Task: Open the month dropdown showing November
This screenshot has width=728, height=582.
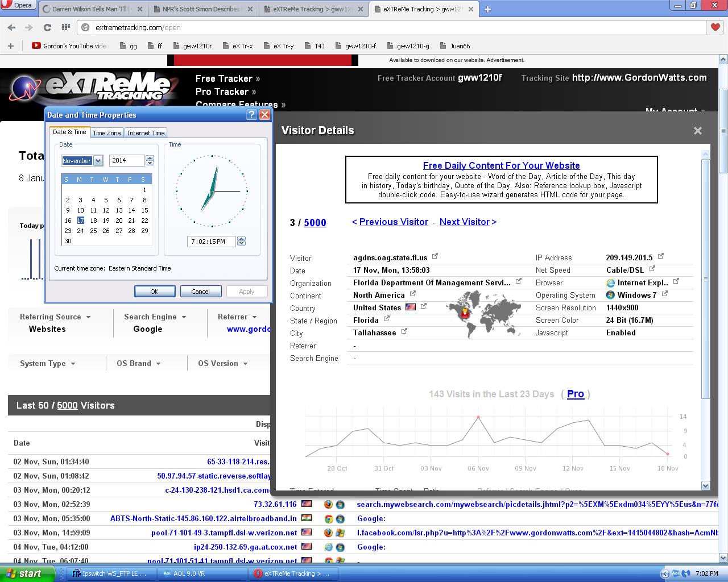Action: 98,161
